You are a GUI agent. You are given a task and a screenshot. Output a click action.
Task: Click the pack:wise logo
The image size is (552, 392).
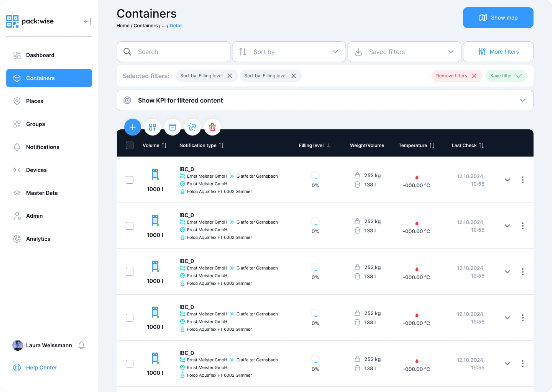tap(30, 21)
